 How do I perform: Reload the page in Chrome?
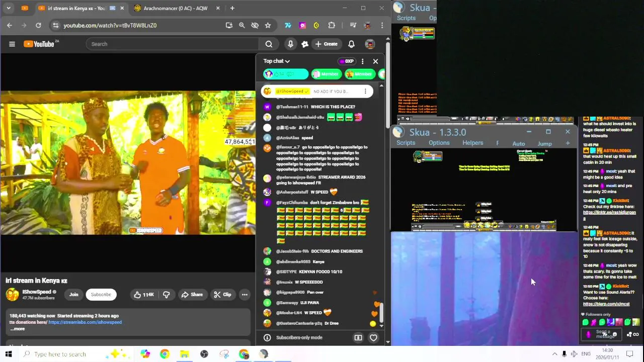pos(38,25)
